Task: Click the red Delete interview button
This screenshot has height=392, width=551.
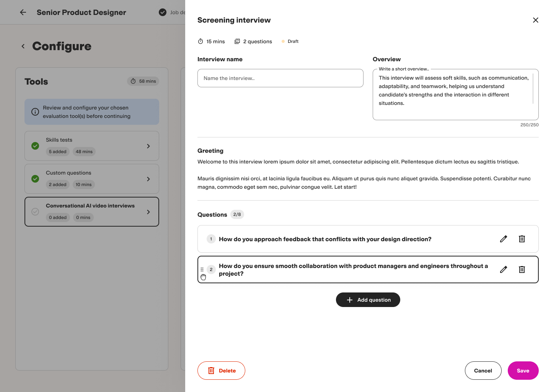Action: pos(221,371)
